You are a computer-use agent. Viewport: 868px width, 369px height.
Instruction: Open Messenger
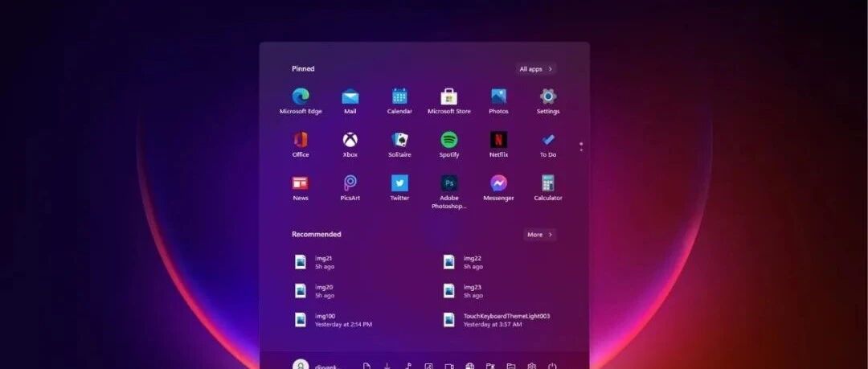498,187
